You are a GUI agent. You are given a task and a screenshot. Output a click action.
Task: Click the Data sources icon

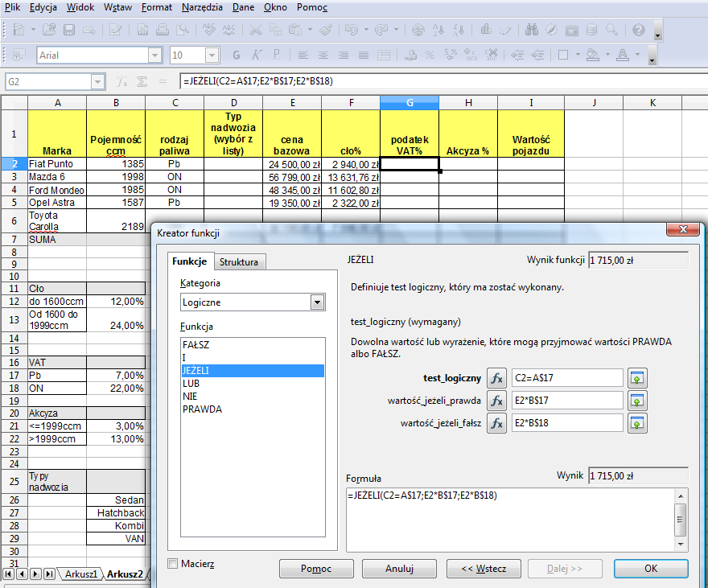tap(591, 30)
